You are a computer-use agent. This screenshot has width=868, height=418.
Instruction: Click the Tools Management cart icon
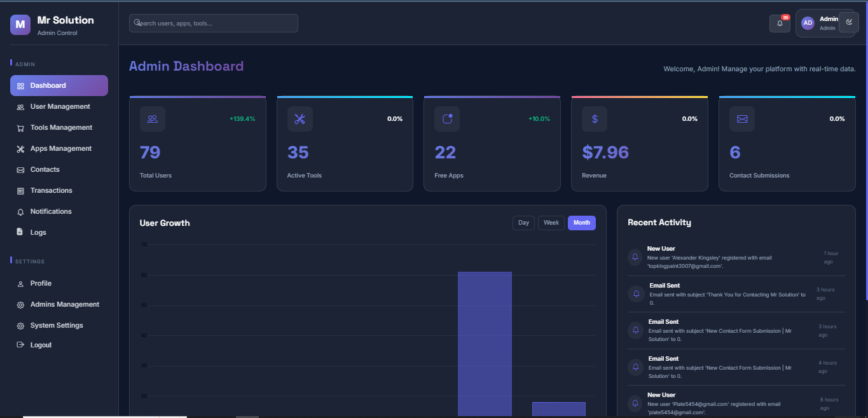tap(20, 128)
